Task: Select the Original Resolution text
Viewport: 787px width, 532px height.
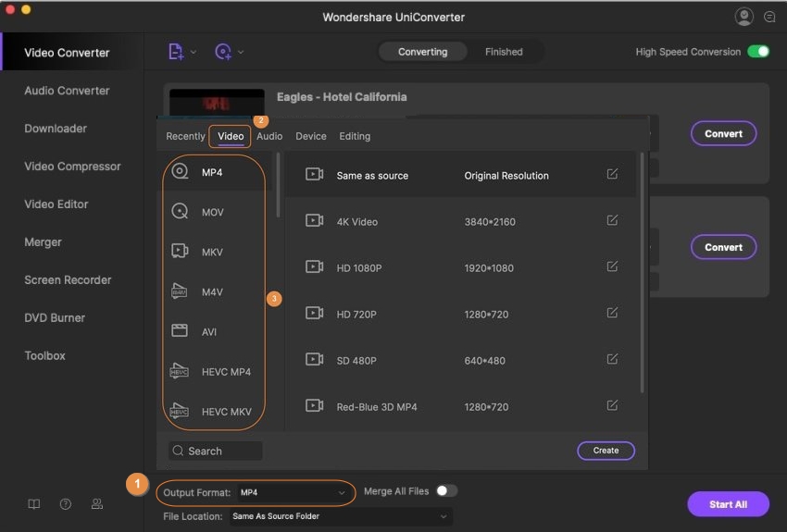Action: click(x=506, y=176)
